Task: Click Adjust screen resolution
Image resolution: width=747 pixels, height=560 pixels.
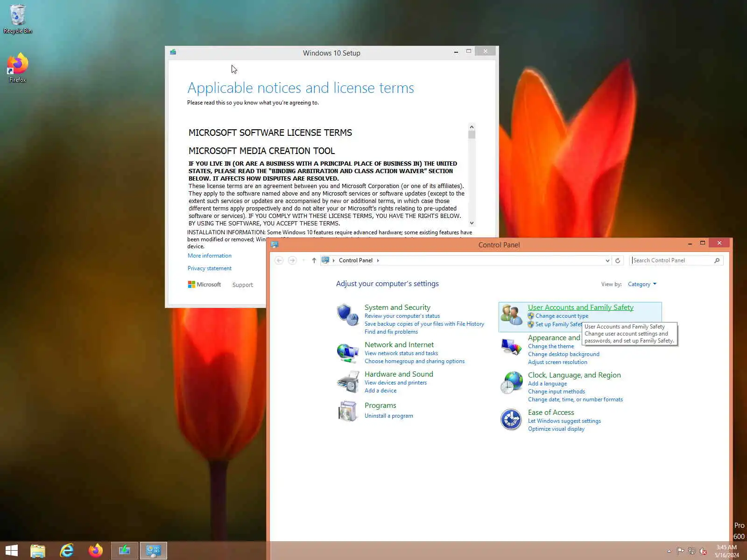Action: [x=557, y=362]
